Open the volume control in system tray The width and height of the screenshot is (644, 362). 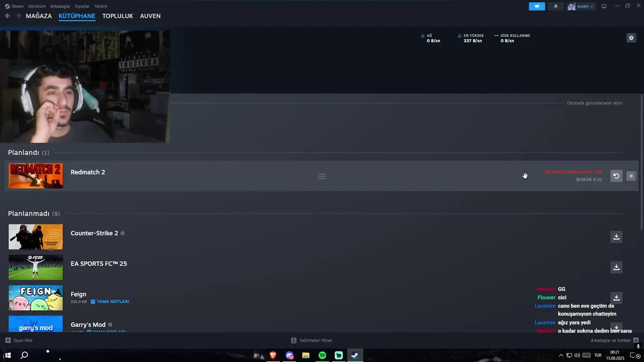(x=577, y=355)
